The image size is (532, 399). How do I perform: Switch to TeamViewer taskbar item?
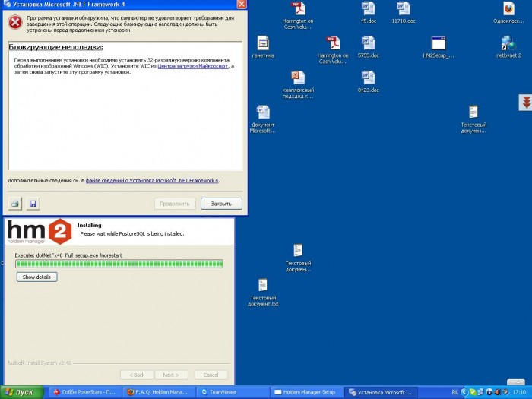(233, 392)
